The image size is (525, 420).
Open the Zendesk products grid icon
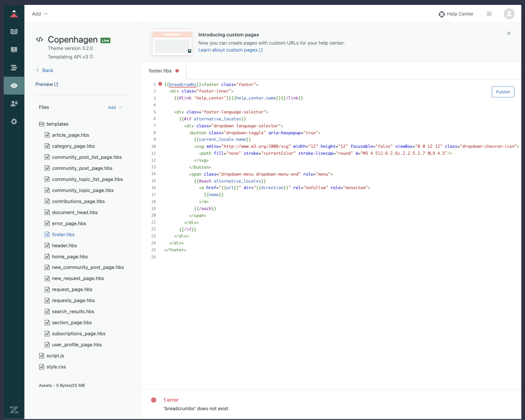pos(489,14)
